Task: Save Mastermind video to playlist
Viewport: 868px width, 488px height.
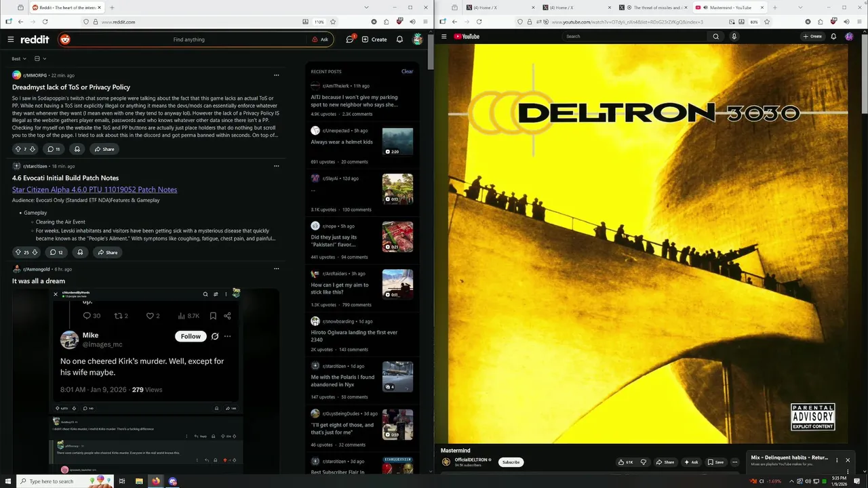Action: (715, 462)
